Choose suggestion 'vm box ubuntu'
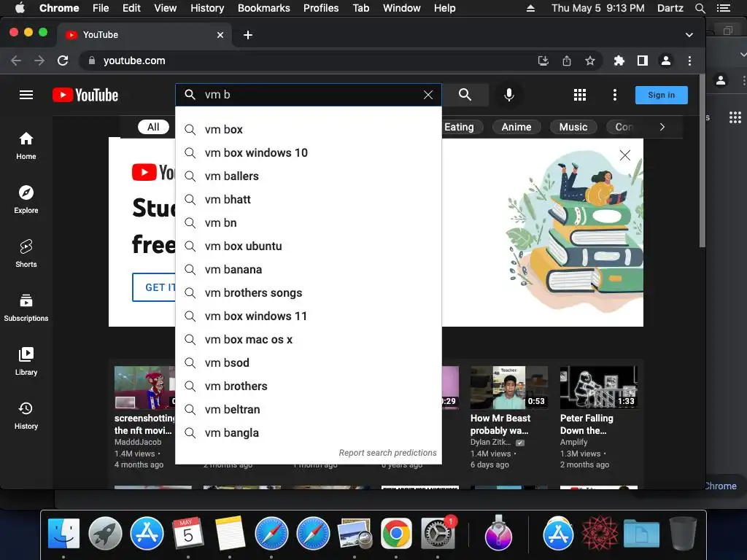Screen dimensions: 747x560 point(309,246)
